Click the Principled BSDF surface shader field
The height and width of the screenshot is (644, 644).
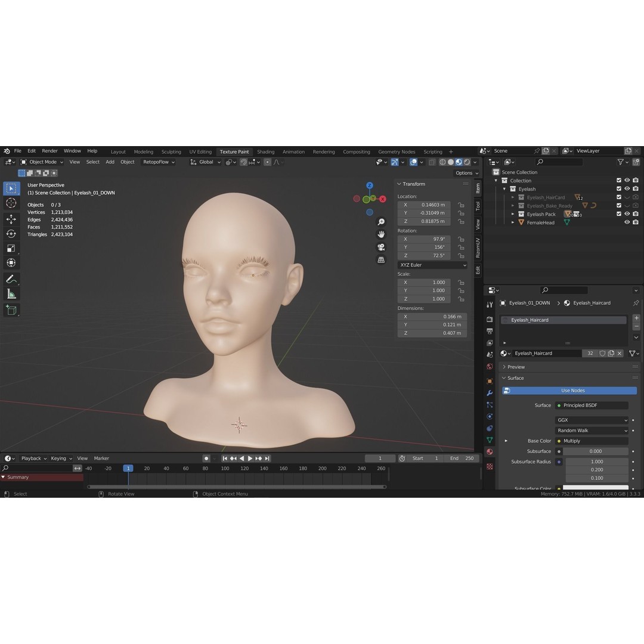(592, 405)
